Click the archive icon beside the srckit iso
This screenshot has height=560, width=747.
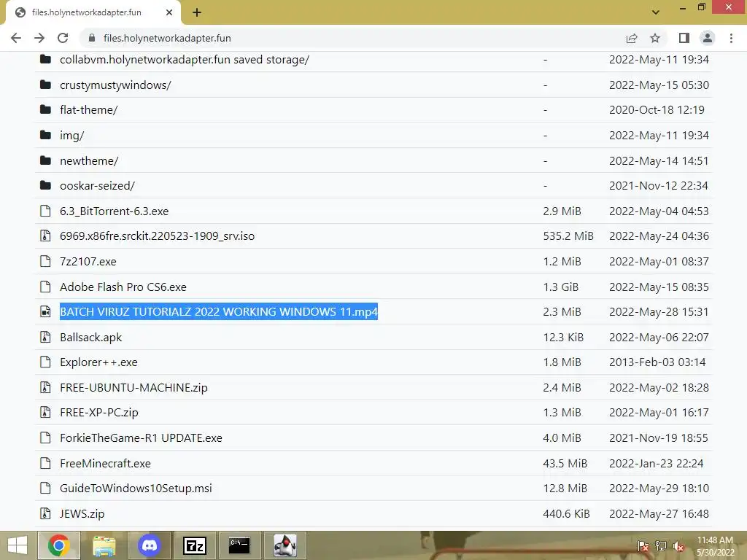45,236
